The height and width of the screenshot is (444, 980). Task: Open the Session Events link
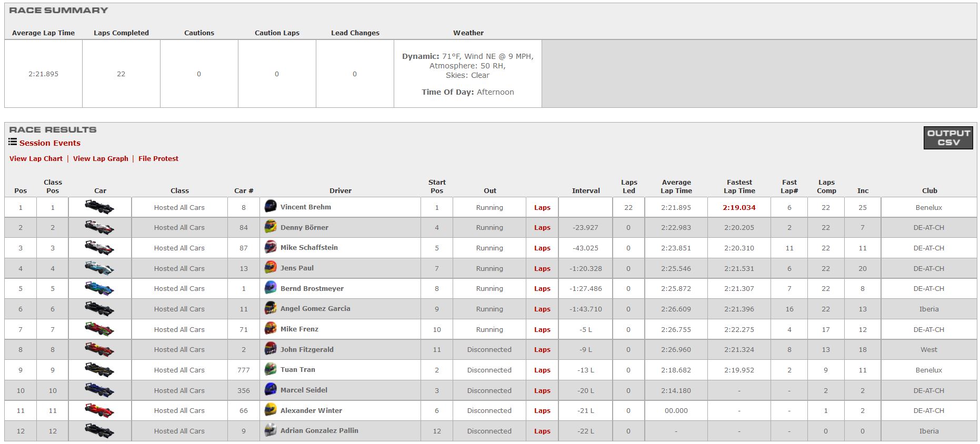(50, 143)
